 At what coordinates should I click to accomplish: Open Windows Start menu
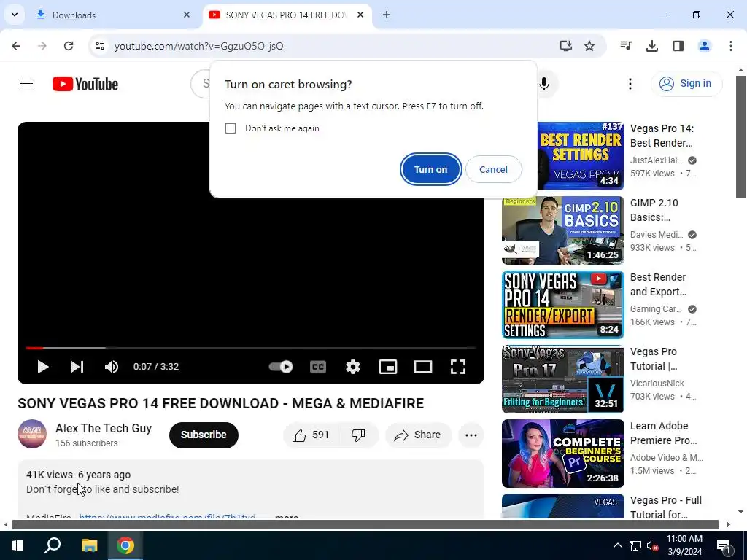[x=18, y=545]
